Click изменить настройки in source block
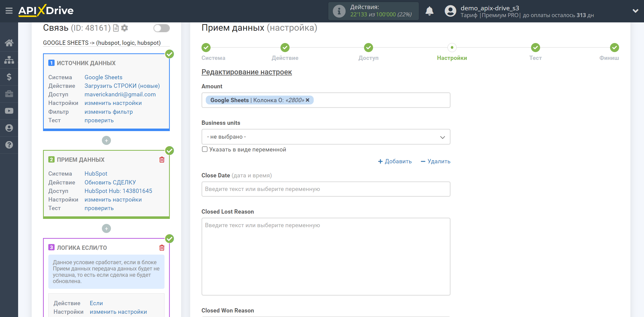The image size is (644, 317). (113, 103)
